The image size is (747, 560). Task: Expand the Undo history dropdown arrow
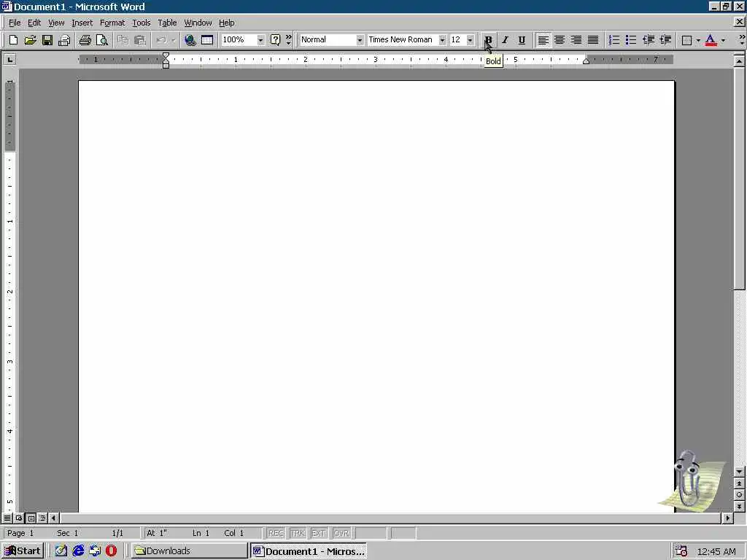174,40
